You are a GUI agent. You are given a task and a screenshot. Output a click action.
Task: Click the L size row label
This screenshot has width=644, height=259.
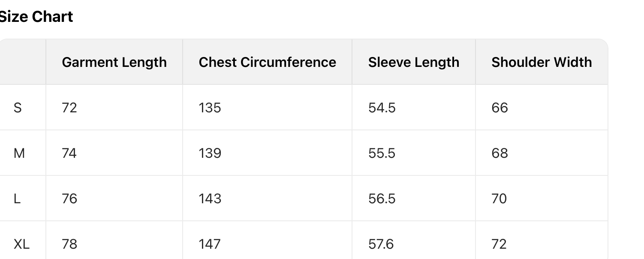17,199
